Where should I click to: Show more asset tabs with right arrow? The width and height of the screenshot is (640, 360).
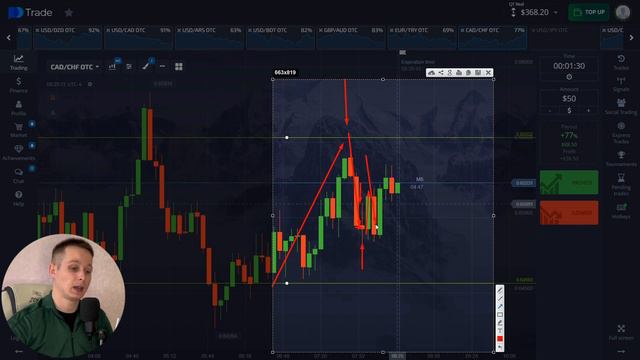pos(631,38)
